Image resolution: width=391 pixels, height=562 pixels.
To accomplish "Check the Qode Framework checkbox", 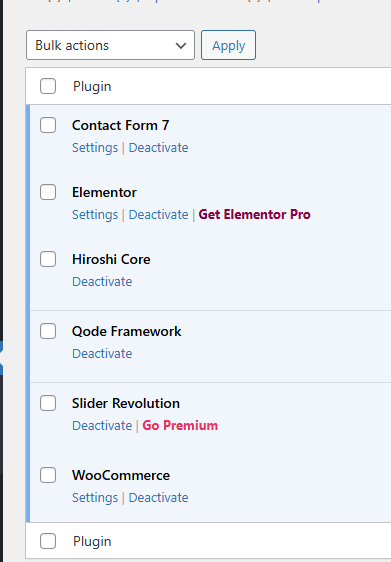I will pos(48,331).
